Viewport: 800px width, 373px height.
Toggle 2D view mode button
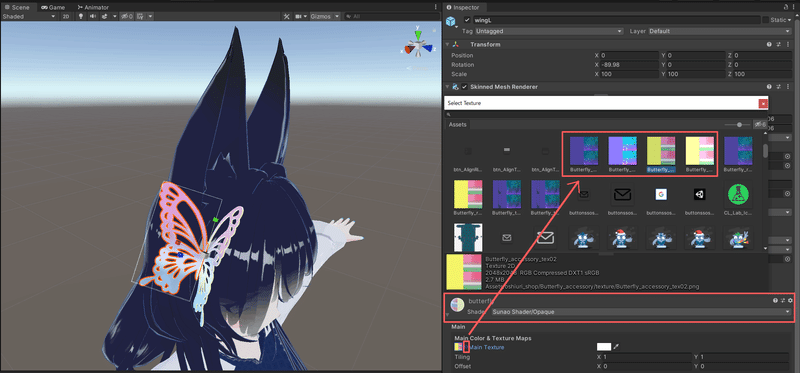[66, 16]
